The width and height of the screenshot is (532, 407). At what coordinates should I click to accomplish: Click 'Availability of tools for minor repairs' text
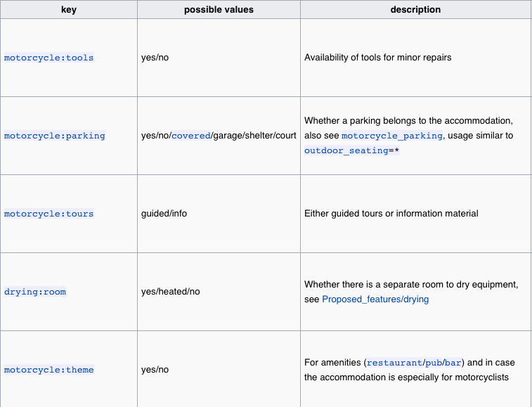point(377,58)
